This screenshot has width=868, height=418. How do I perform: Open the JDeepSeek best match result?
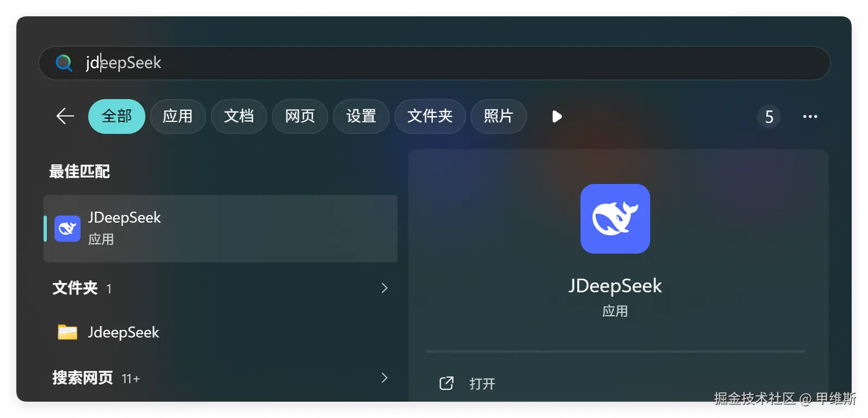[221, 229]
